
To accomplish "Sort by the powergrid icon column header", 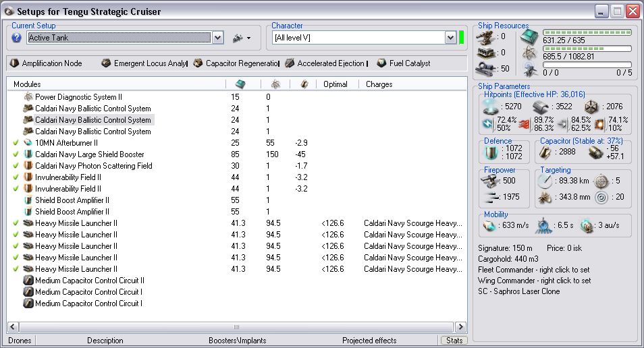I will pyautogui.click(x=275, y=84).
